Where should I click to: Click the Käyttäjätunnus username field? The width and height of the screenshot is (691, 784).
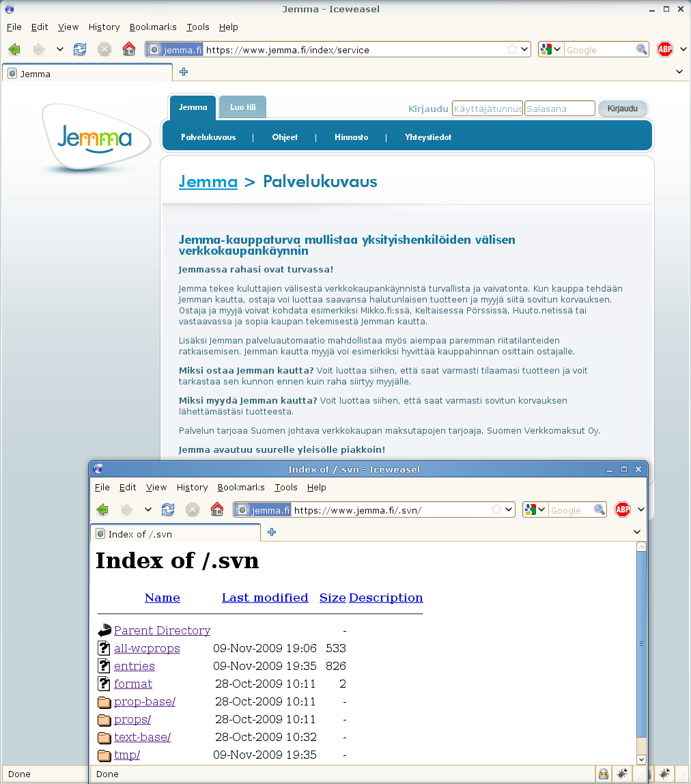click(488, 109)
